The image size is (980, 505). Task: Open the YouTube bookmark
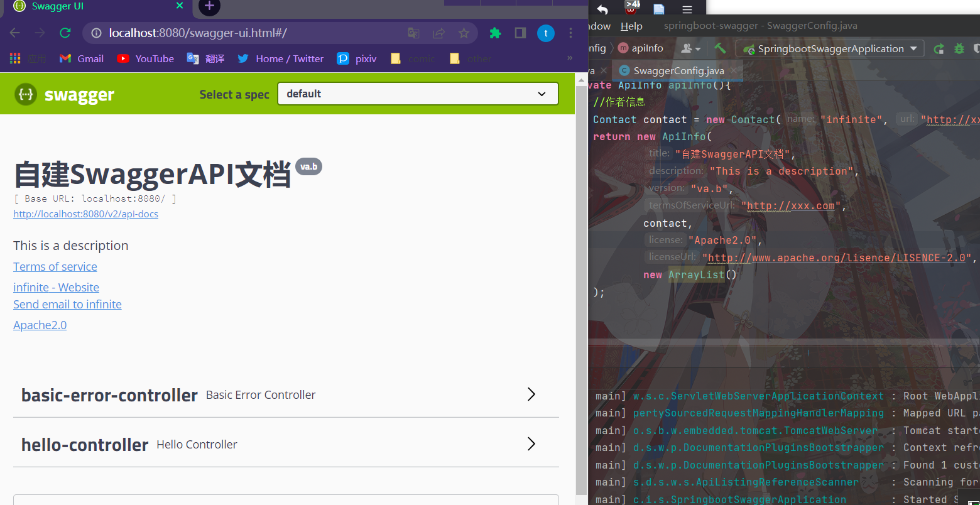(146, 58)
